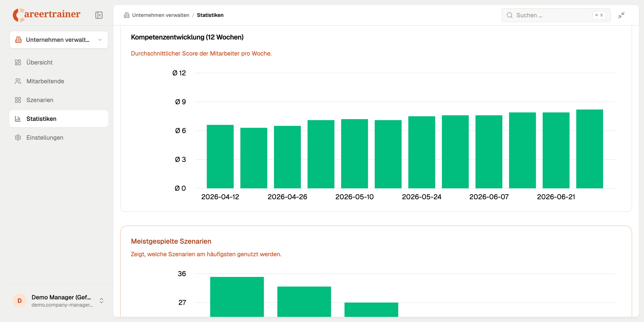This screenshot has width=644, height=322.
Task: Click the Szenarien grid icon
Action: (x=18, y=100)
